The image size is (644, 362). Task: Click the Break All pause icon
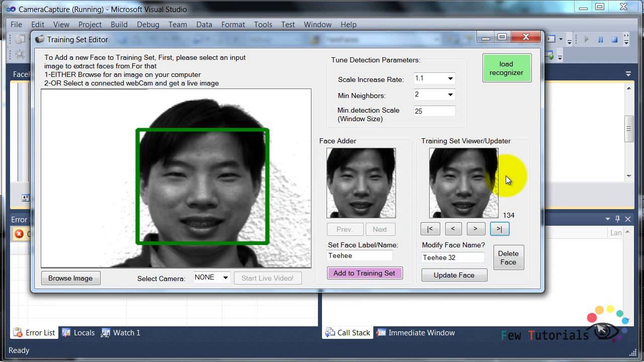click(601, 39)
